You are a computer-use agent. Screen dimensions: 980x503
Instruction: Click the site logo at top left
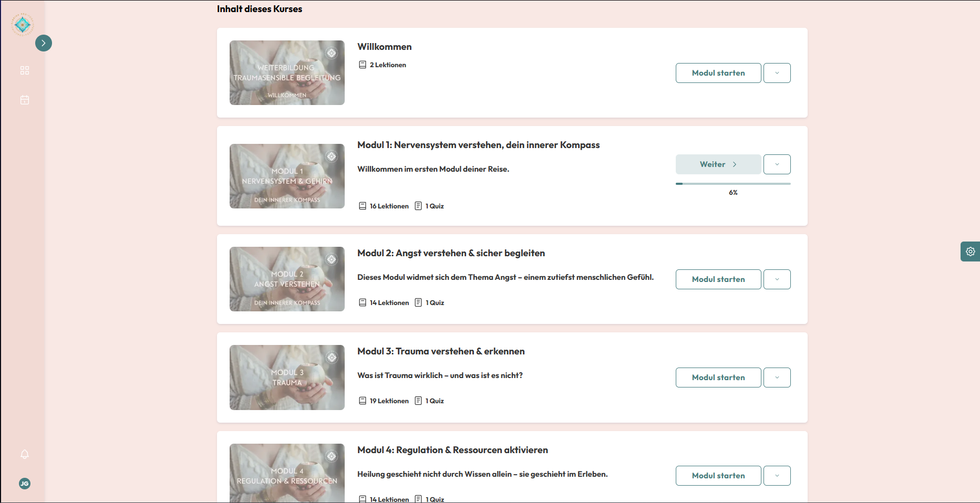23,24
